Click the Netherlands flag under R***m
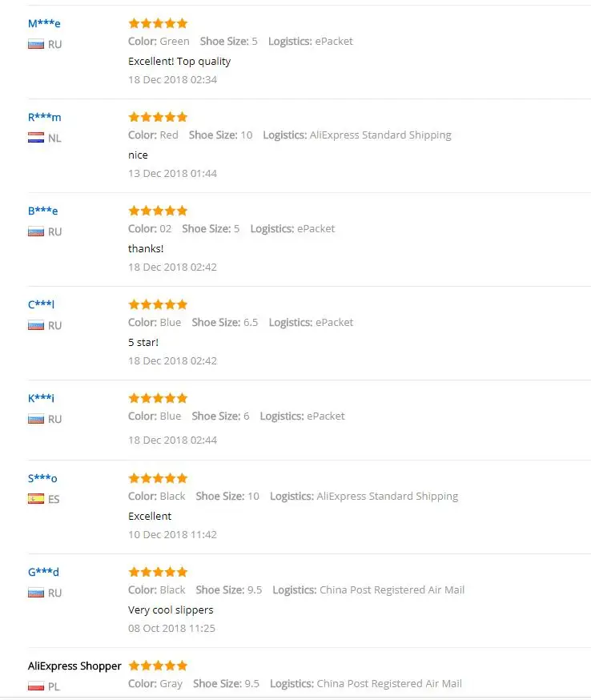Viewport: 591px width, 700px height. point(35,139)
